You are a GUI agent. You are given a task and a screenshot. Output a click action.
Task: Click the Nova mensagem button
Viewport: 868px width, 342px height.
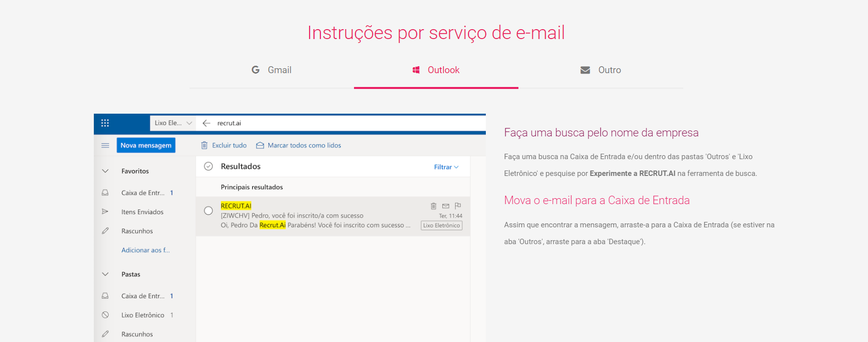point(146,145)
